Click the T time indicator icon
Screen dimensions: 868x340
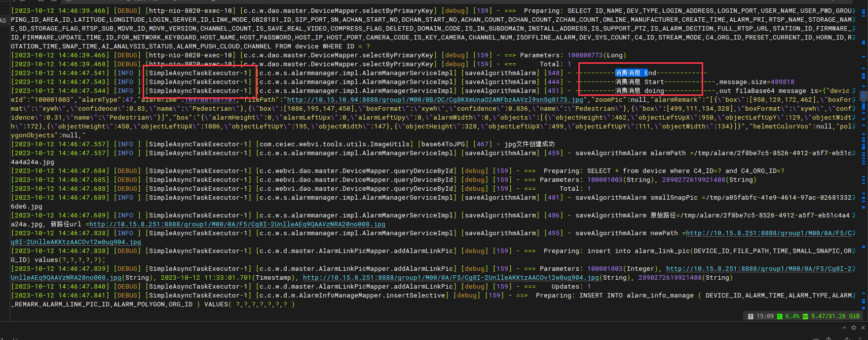click(x=751, y=316)
